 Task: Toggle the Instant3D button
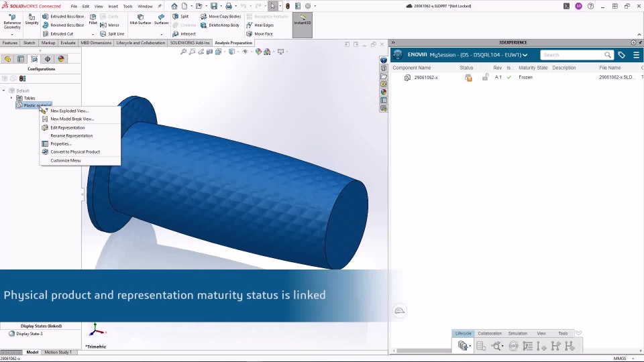tap(303, 25)
